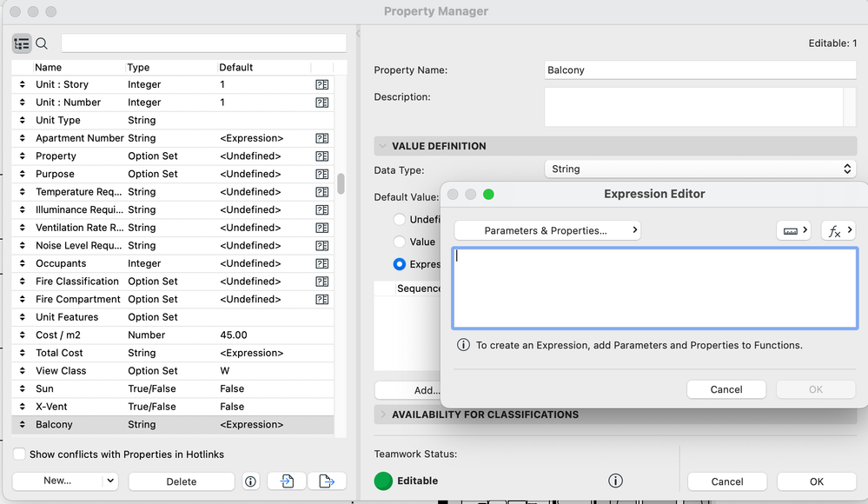Viewport: 868px width, 504px height.
Task: Click the Teamwork Status info icon
Action: (x=615, y=481)
